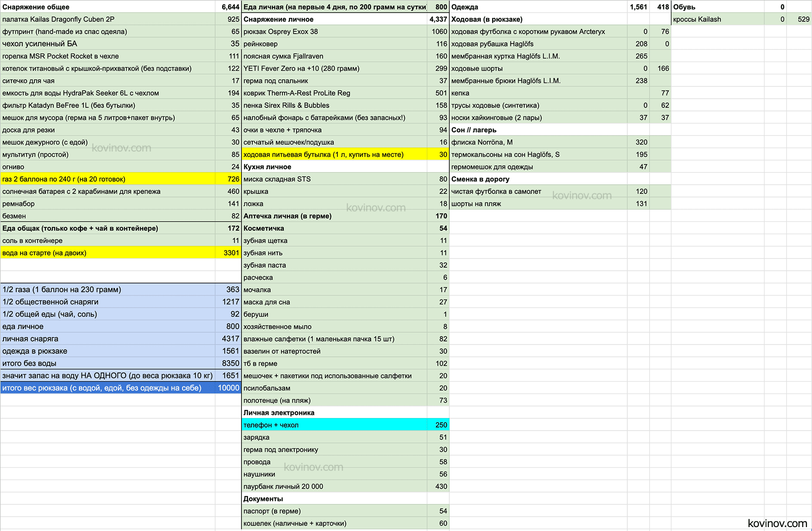
Task: Select 'коврик Therm-A-Rest ProLite Reg' cell
Action: (334, 93)
